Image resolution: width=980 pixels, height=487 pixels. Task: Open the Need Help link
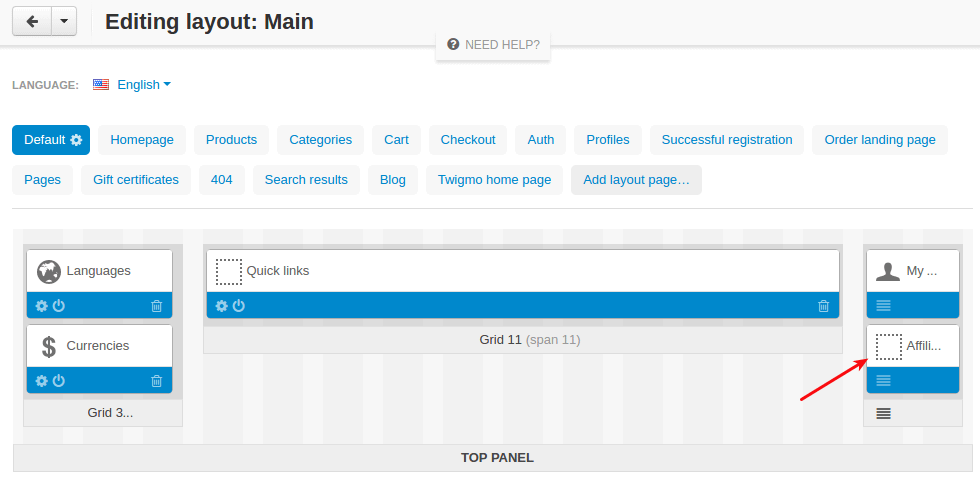pos(493,45)
